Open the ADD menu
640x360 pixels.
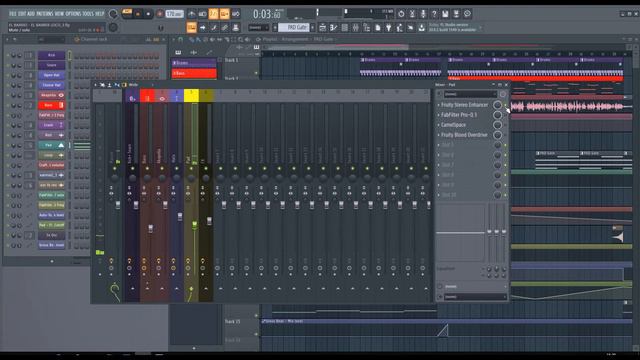coord(31,13)
